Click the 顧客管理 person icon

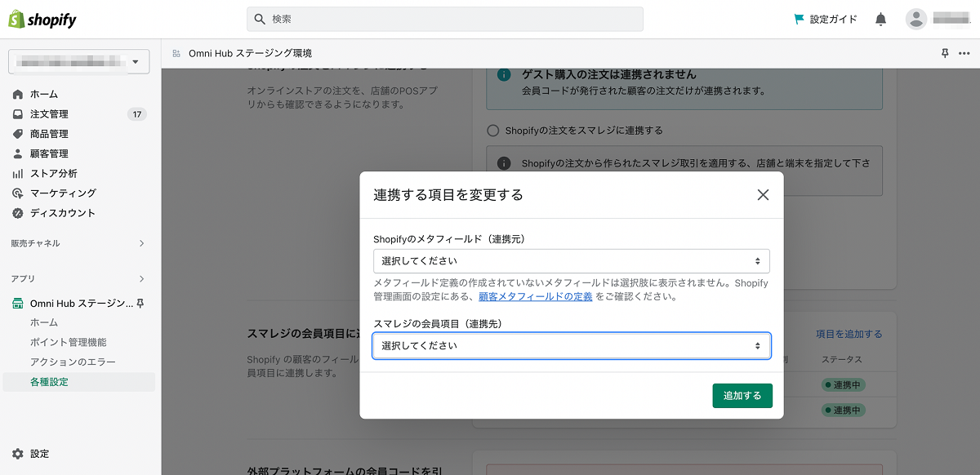click(18, 153)
